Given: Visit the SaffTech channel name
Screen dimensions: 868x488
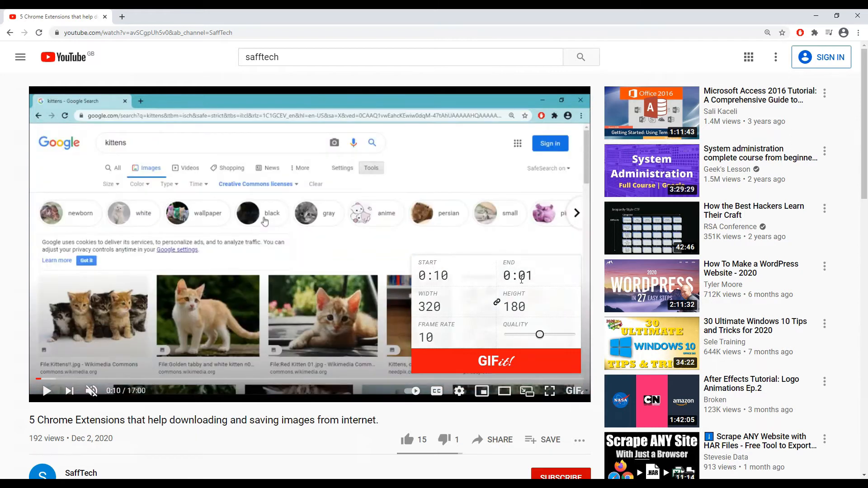Looking at the screenshot, I should click(x=81, y=473).
